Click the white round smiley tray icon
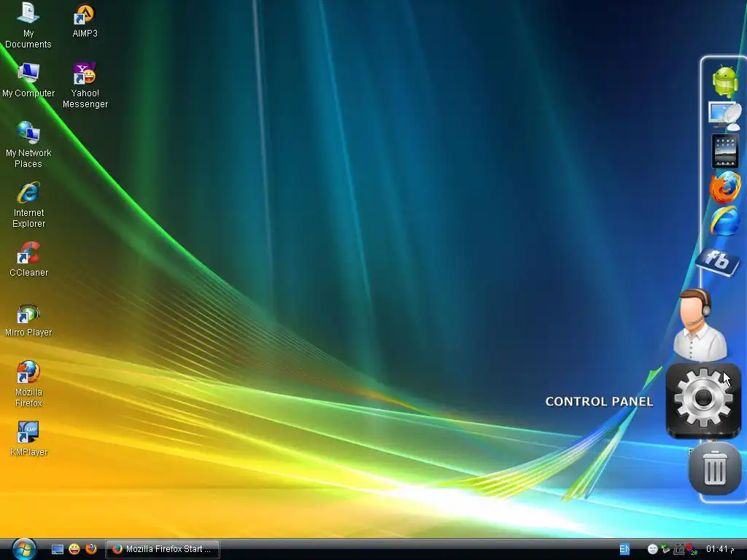 653,549
